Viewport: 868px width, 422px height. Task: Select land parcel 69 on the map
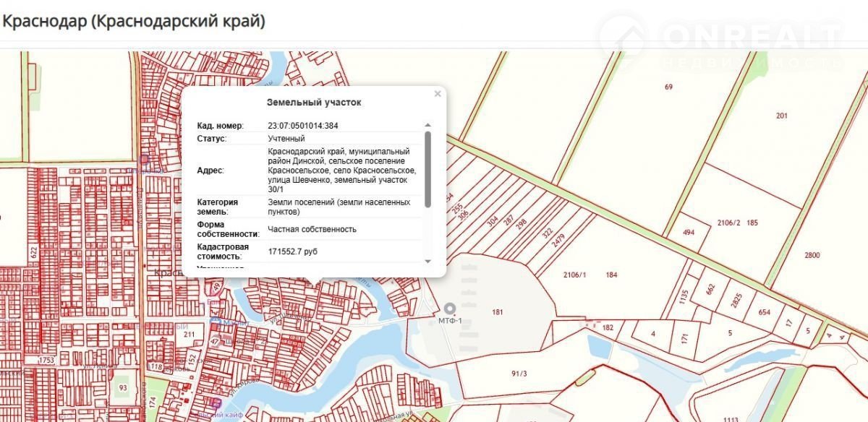(x=668, y=87)
